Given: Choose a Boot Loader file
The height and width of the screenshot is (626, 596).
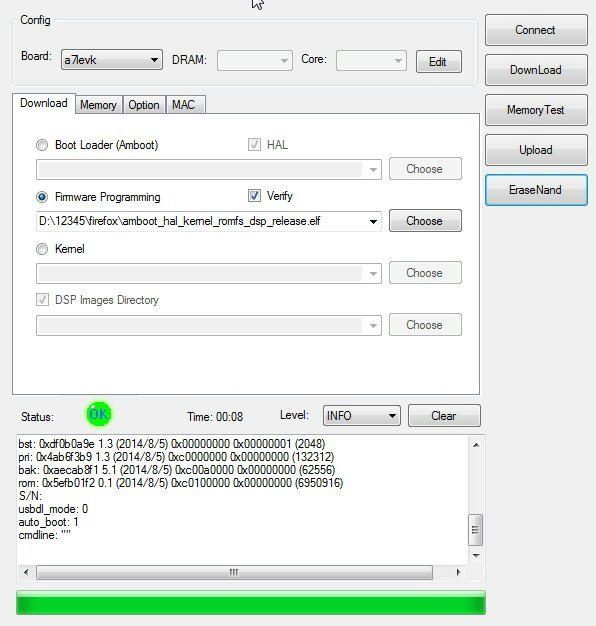Looking at the screenshot, I should click(425, 169).
